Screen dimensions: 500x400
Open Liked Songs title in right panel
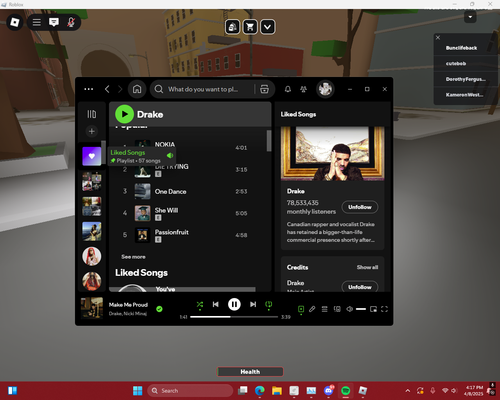pos(298,114)
